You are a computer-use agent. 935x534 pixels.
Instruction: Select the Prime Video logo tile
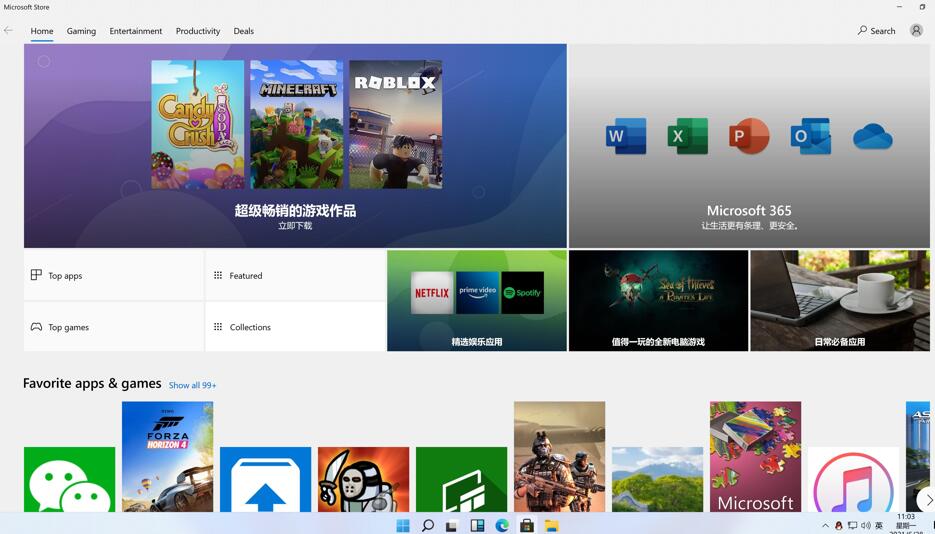pos(477,293)
